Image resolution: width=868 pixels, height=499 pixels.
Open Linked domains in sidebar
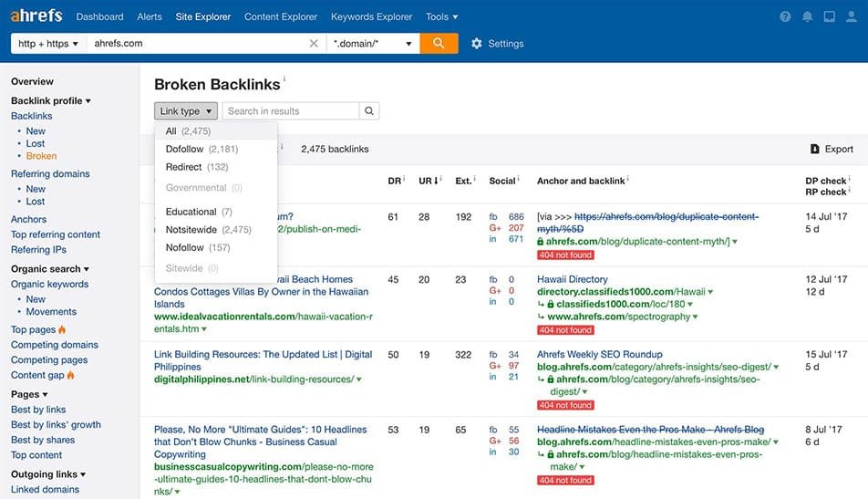point(45,490)
